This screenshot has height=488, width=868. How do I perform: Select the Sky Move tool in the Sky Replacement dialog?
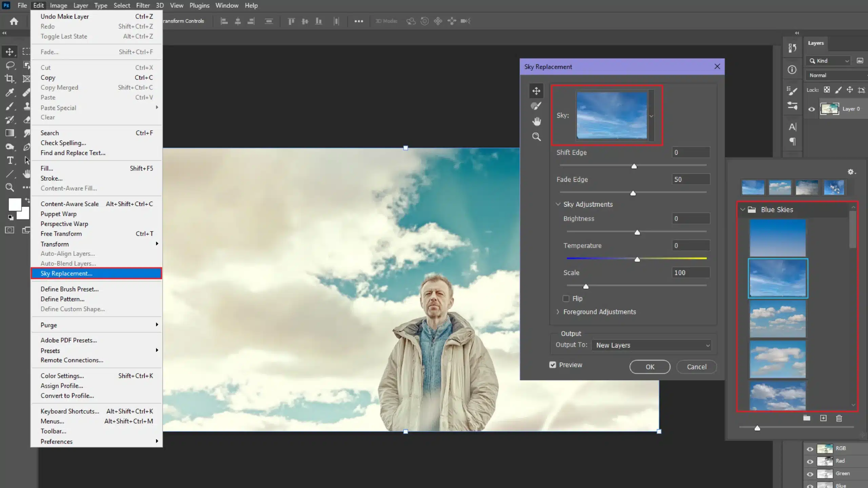coord(536,91)
